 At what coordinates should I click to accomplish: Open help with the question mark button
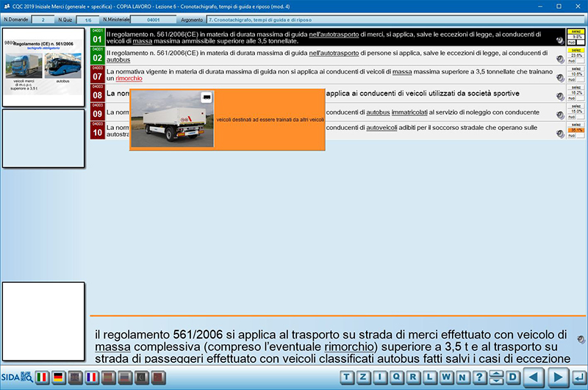pos(478,378)
